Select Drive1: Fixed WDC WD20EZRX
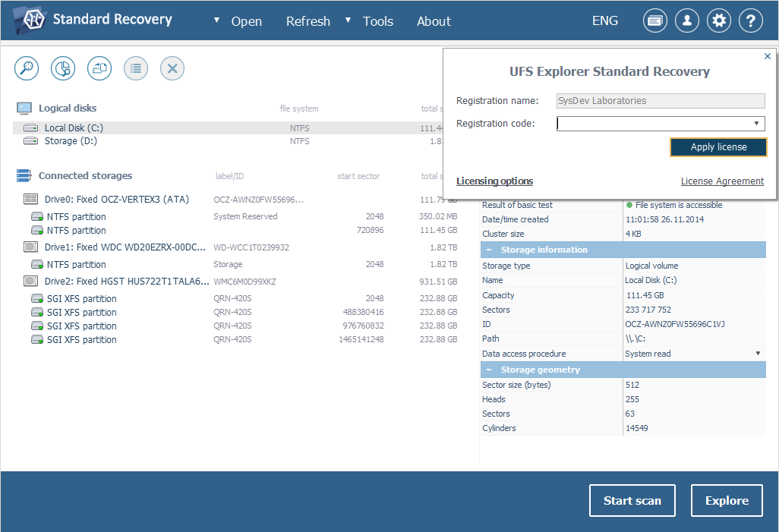Image resolution: width=779 pixels, height=532 pixels. coord(125,247)
